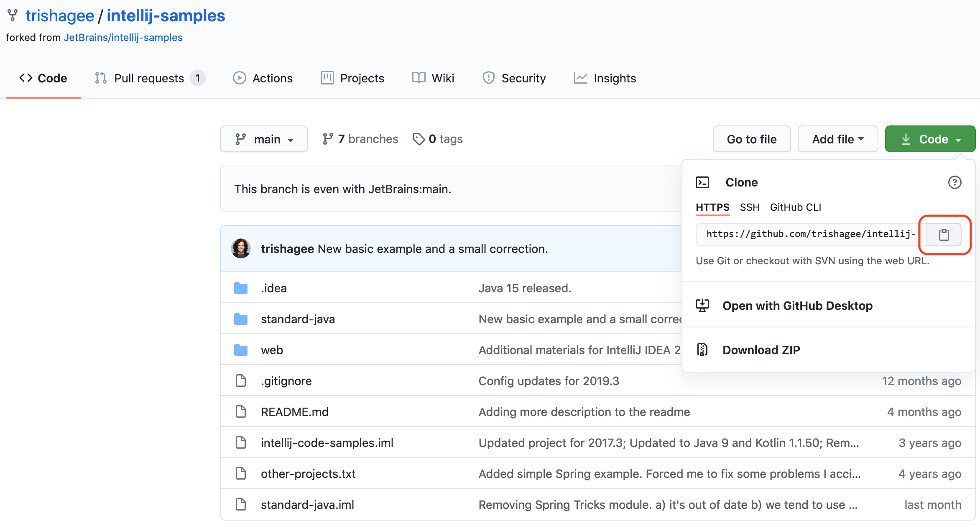Click the Go to file button
This screenshot has height=526, width=980.
pos(752,139)
